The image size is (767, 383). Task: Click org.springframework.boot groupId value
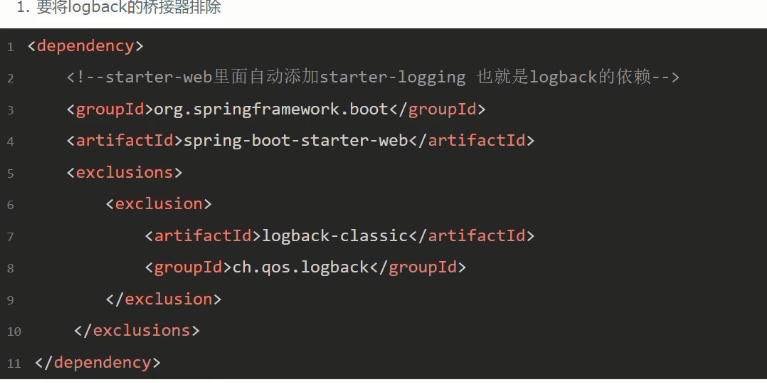(271, 109)
